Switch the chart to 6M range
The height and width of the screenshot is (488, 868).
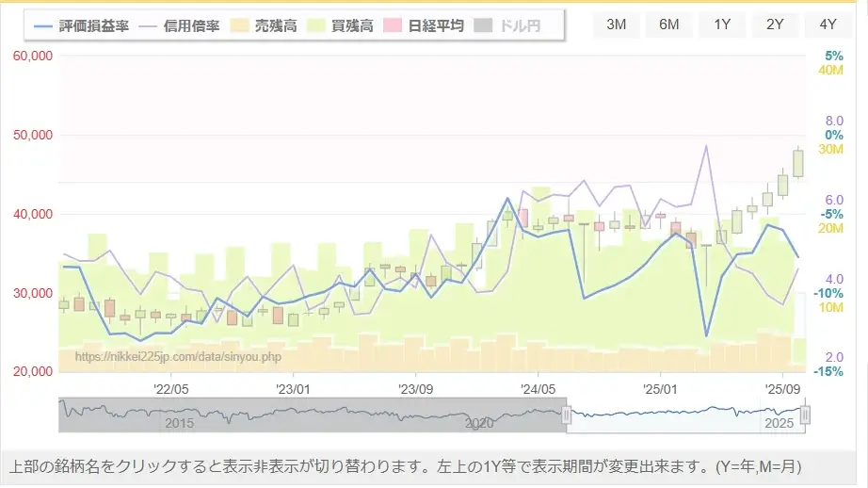pyautogui.click(x=669, y=24)
